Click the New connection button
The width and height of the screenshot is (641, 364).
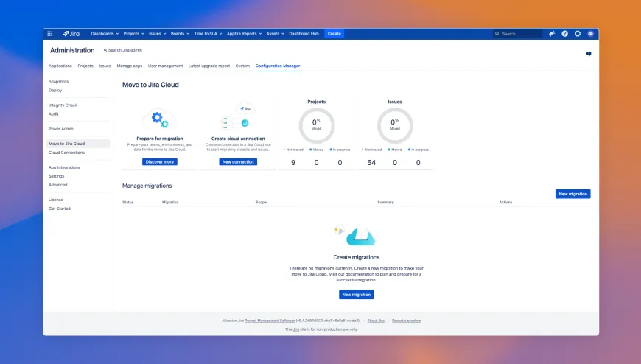point(238,161)
